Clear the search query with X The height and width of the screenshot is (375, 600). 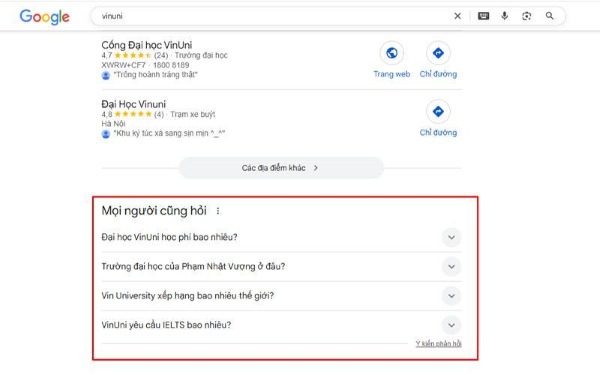[457, 16]
